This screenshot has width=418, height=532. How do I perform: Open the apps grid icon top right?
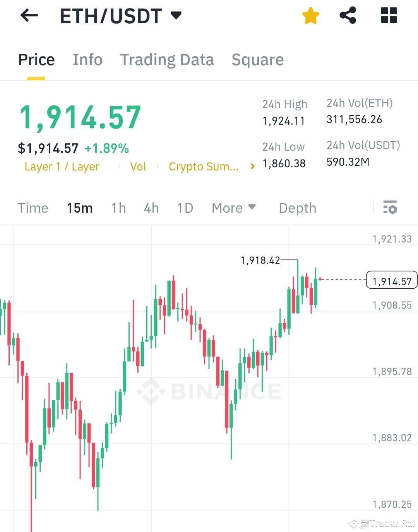[389, 15]
